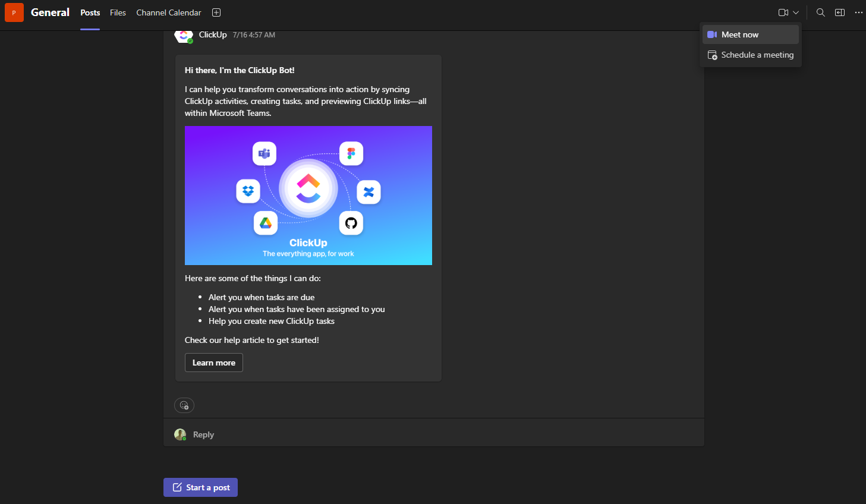Click the central ClickUp logo in banner
The height and width of the screenshot is (504, 866).
pyautogui.click(x=308, y=188)
